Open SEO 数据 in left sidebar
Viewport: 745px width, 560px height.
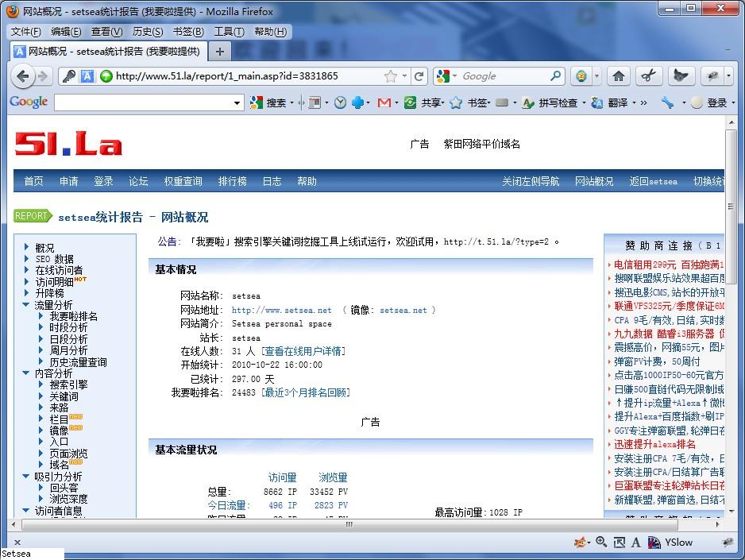point(54,259)
